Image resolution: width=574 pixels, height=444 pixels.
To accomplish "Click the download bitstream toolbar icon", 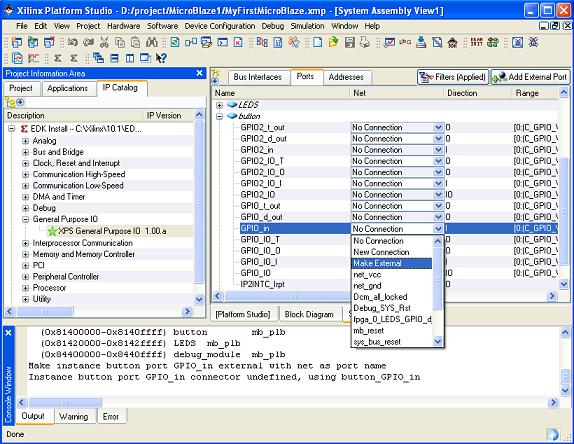I will pos(421,42).
